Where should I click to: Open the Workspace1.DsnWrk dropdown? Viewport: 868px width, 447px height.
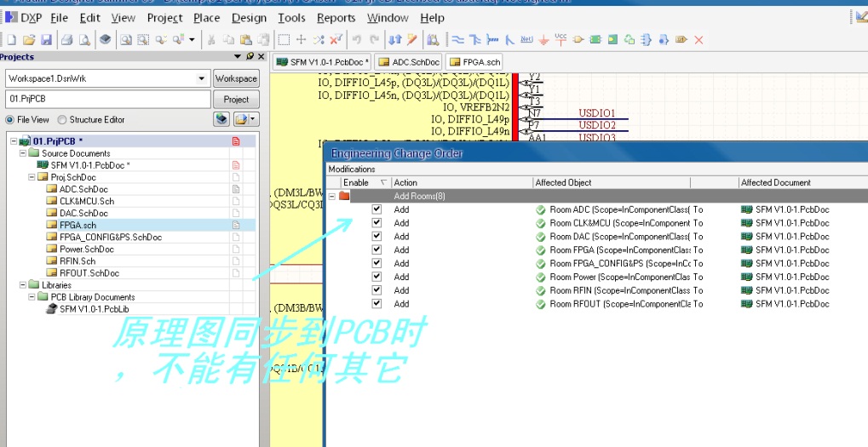(202, 78)
